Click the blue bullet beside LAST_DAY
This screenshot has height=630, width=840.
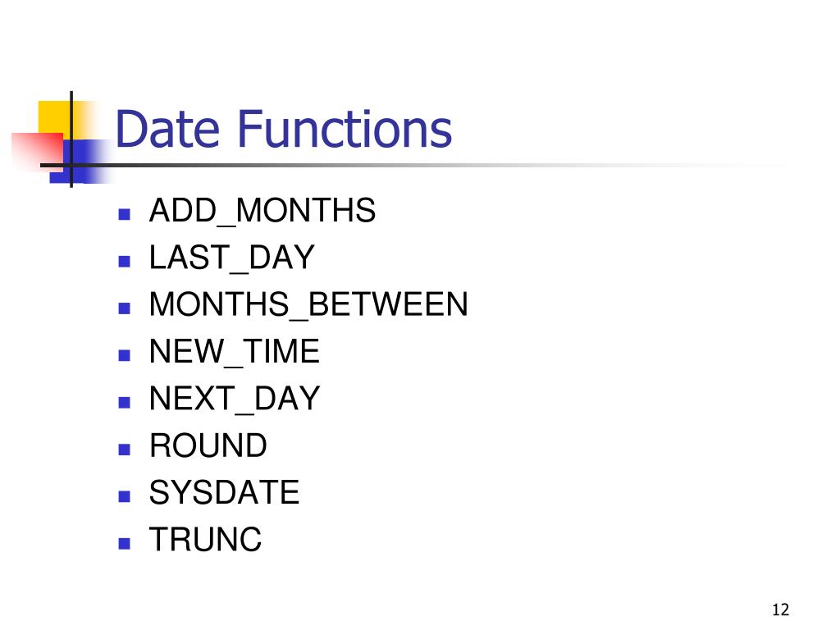[x=125, y=262]
